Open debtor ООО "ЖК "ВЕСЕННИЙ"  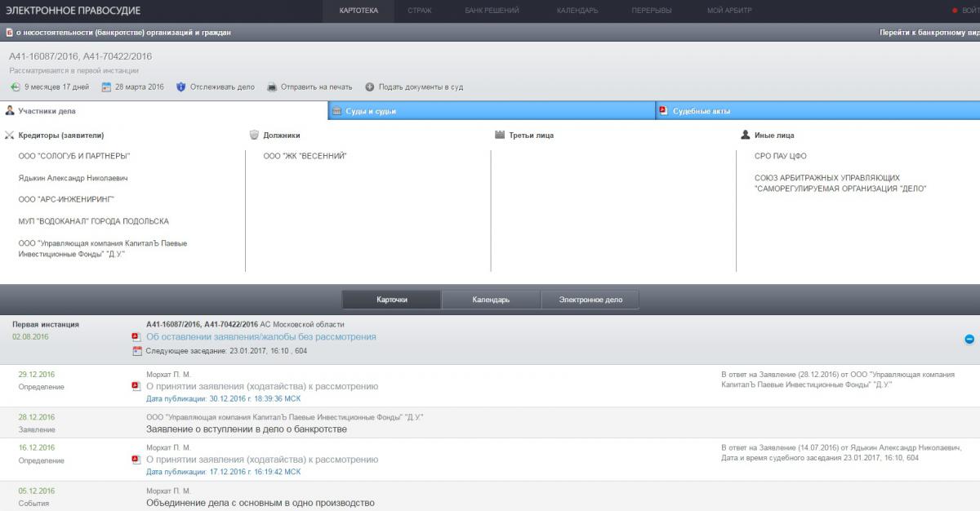click(305, 156)
